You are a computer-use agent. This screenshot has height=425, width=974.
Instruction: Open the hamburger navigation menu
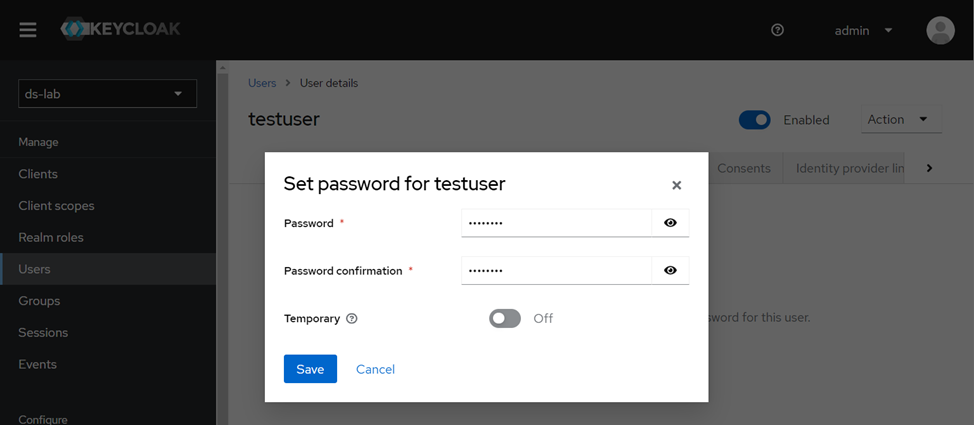pos(28,30)
